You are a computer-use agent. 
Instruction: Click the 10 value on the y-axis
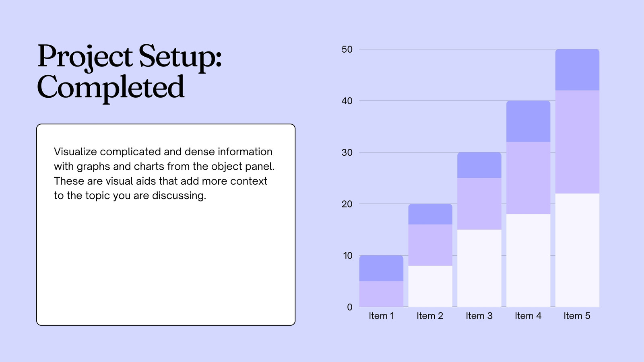coord(348,255)
